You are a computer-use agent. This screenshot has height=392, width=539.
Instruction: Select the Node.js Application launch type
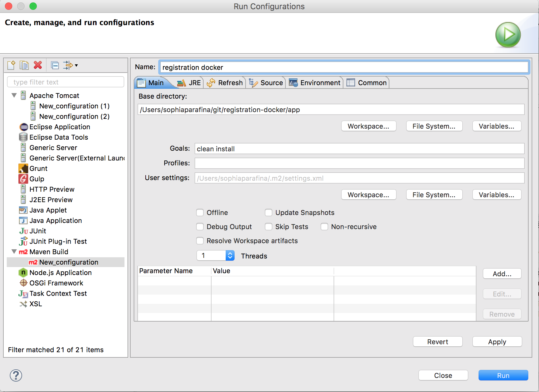point(60,273)
